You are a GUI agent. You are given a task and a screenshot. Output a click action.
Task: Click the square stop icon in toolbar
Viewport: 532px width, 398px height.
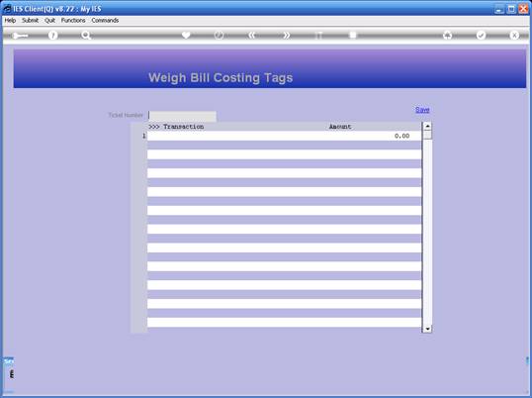click(x=353, y=35)
